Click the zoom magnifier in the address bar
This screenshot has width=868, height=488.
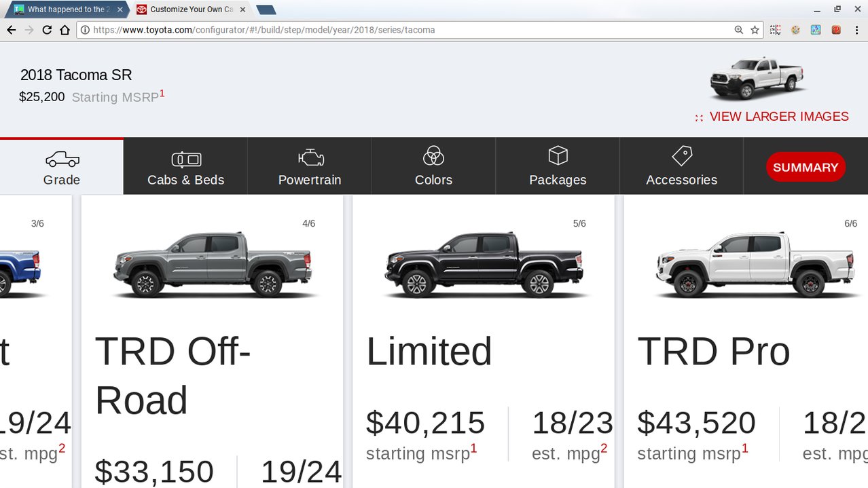[x=739, y=30]
